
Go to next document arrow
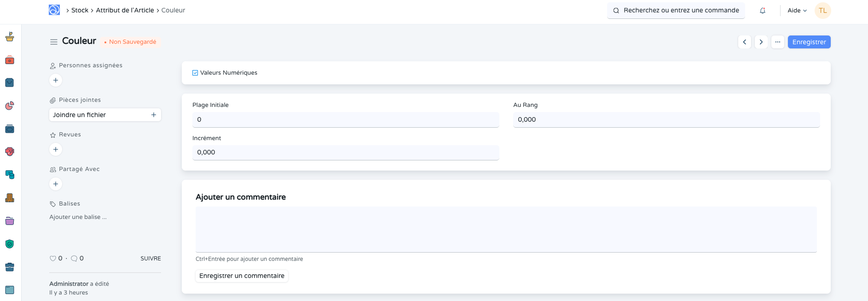(761, 42)
